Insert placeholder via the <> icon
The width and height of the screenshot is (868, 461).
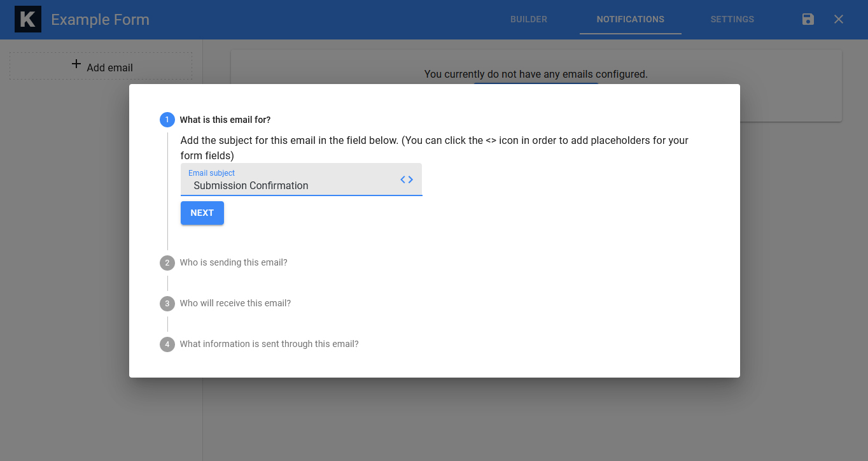click(407, 180)
